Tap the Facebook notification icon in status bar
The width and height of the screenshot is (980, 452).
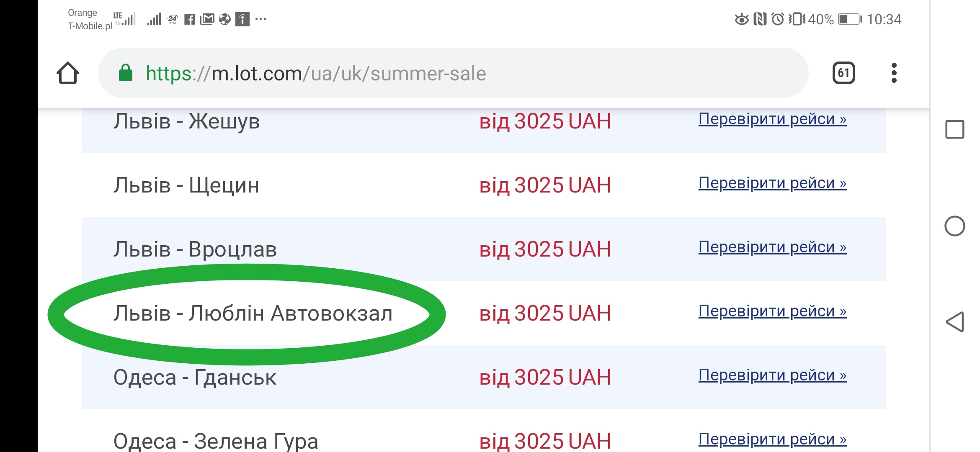(190, 19)
